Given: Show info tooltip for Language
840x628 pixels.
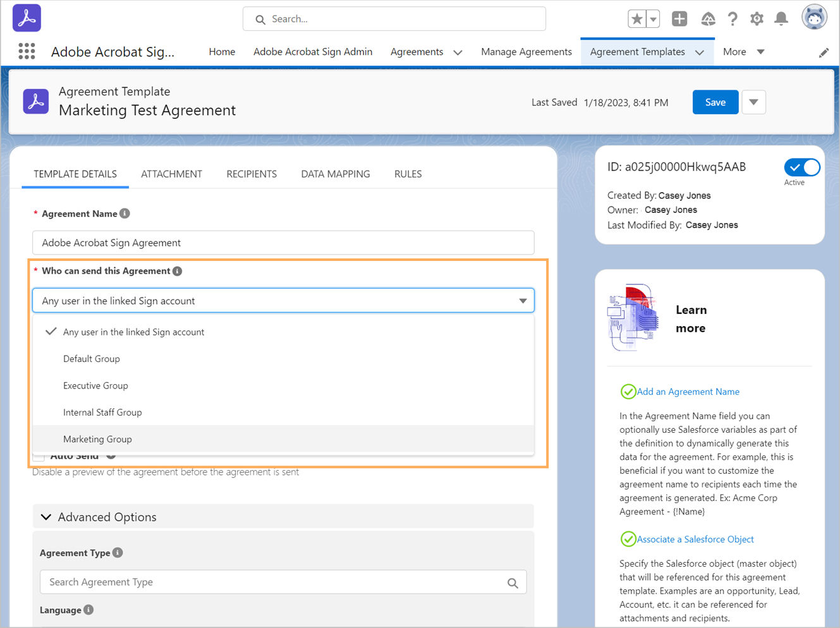Looking at the screenshot, I should point(88,610).
